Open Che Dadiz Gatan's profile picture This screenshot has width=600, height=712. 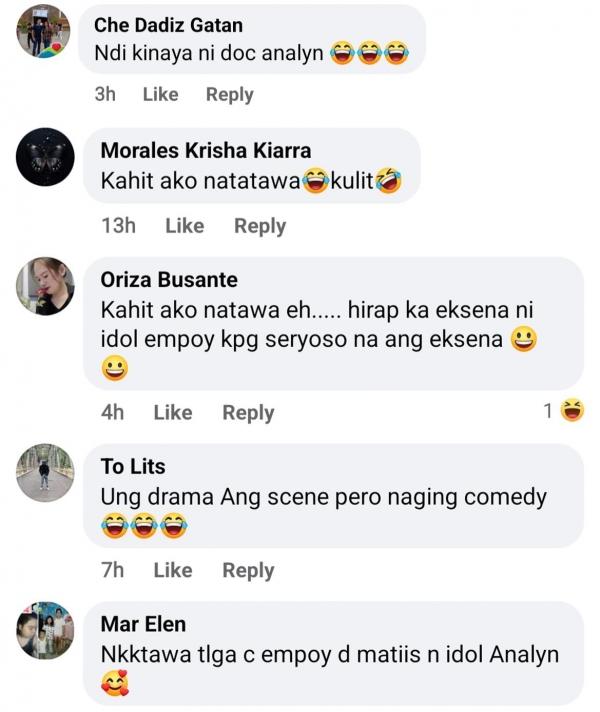[x=44, y=31]
